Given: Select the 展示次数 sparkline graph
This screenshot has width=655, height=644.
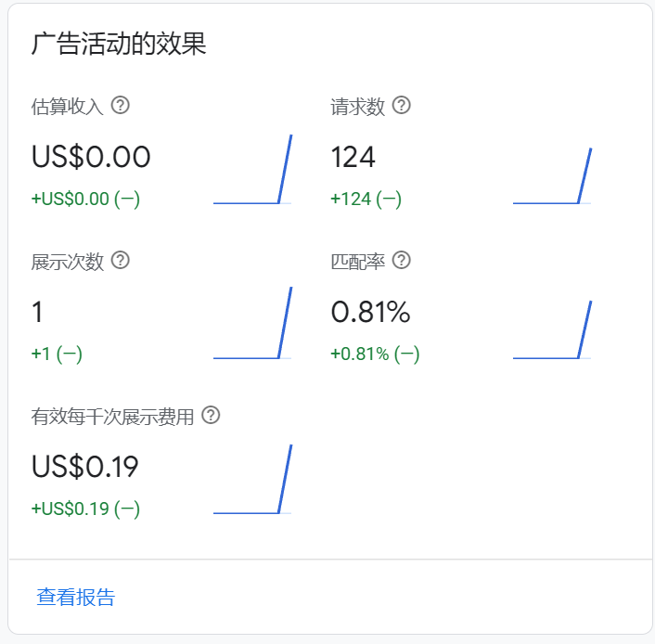Looking at the screenshot, I should (x=252, y=323).
